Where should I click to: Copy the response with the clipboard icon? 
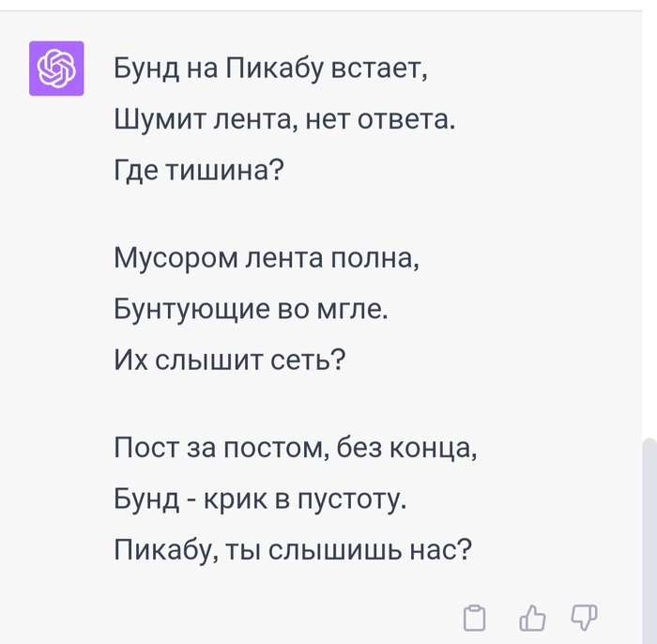tap(475, 617)
